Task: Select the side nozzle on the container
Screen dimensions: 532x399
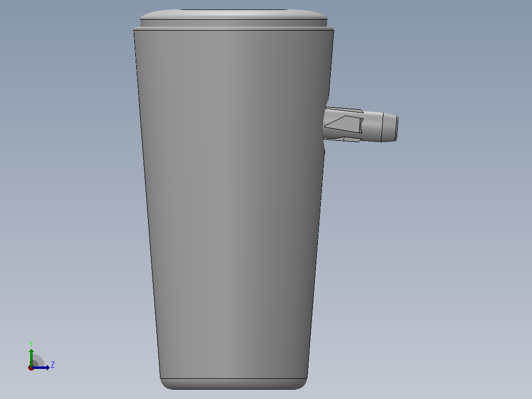Action: click(x=360, y=124)
